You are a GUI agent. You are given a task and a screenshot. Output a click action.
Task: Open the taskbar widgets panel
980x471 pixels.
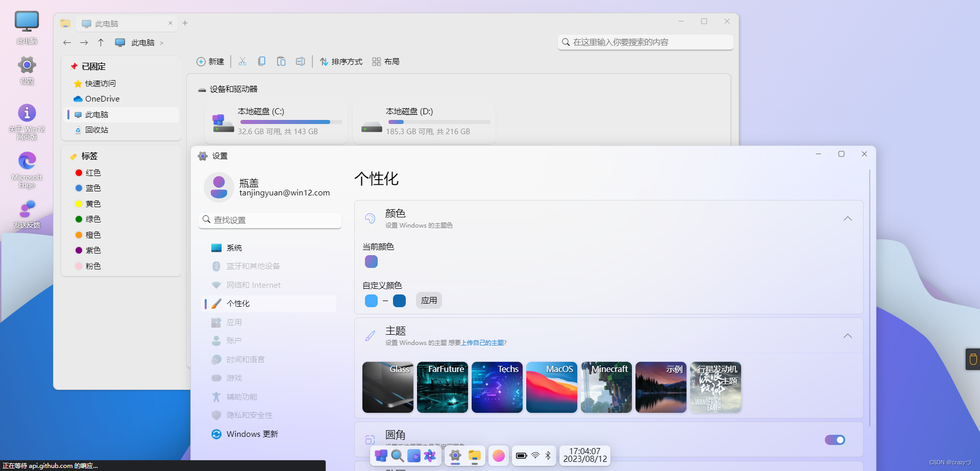point(413,456)
